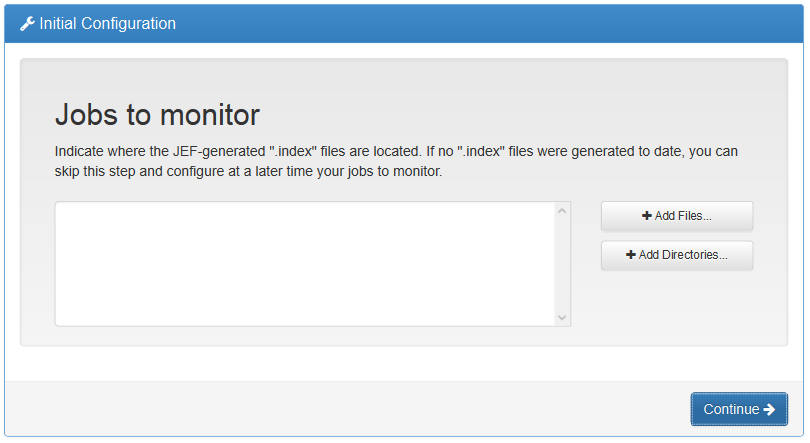This screenshot has width=810, height=443.
Task: Click the wrench icon in the header
Action: point(27,23)
